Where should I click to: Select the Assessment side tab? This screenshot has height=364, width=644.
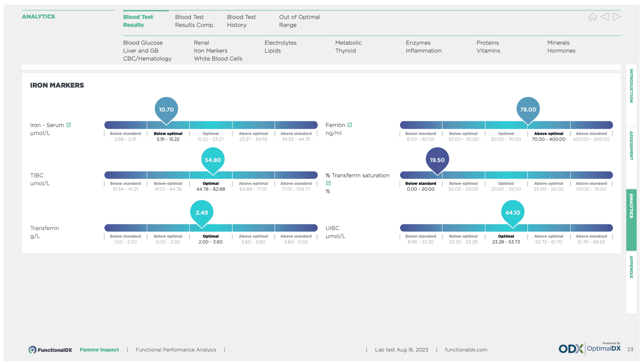point(631,146)
